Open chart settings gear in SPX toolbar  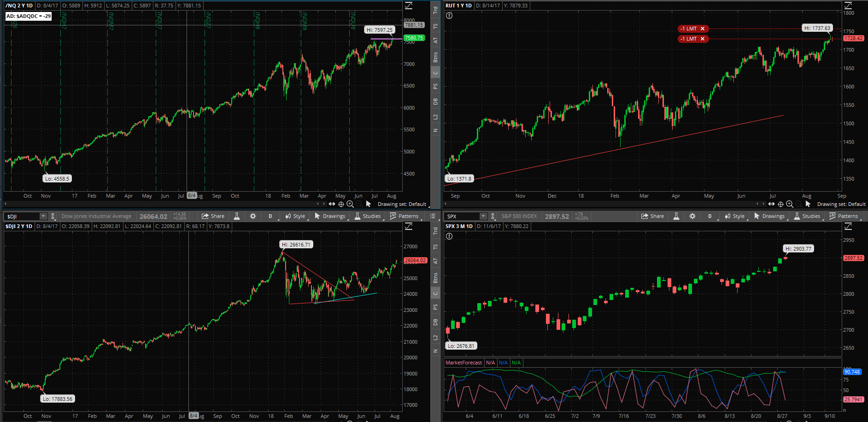point(692,216)
